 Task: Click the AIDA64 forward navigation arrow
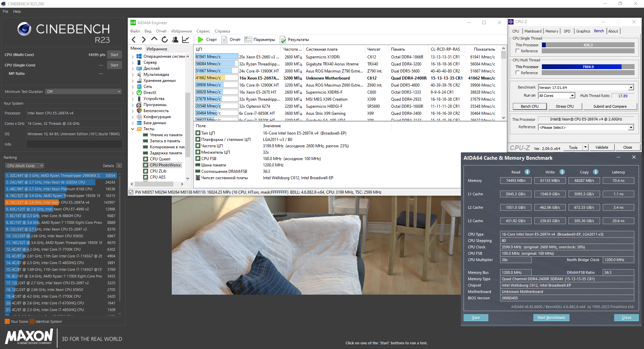tap(144, 40)
